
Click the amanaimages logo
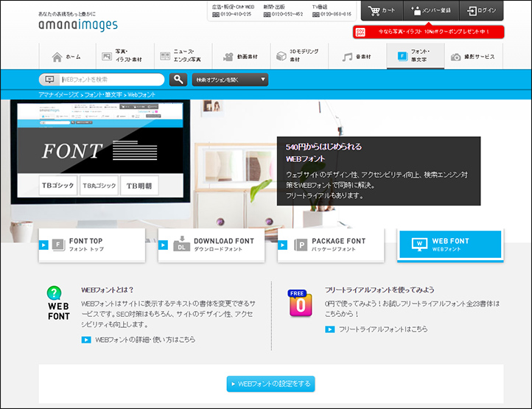pyautogui.click(x=78, y=24)
